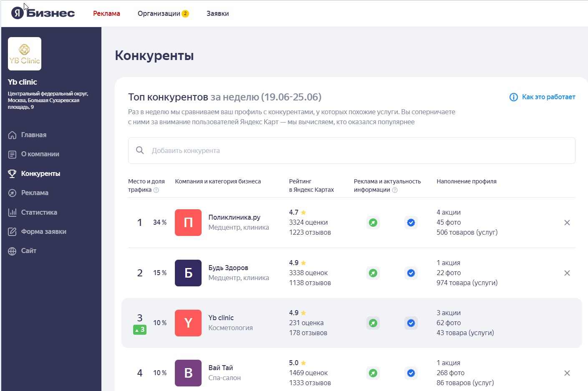Open Статистика in the sidebar
The width and height of the screenshot is (588, 391).
(x=39, y=212)
